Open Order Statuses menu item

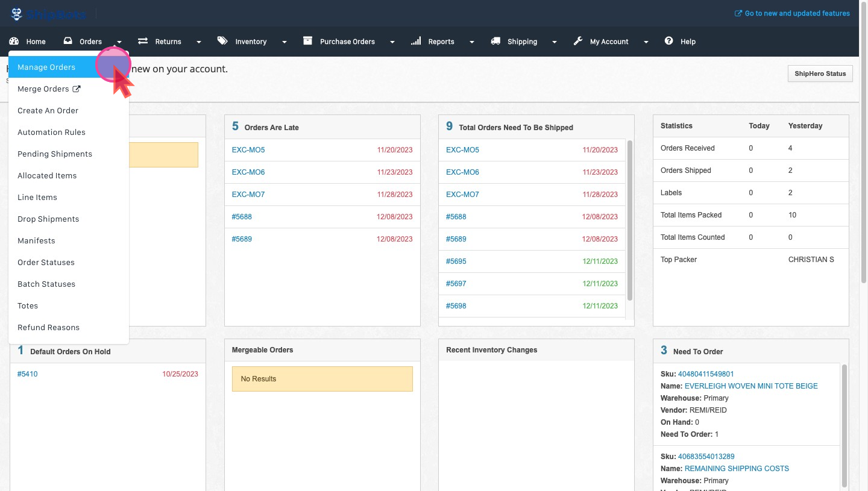[69, 262]
